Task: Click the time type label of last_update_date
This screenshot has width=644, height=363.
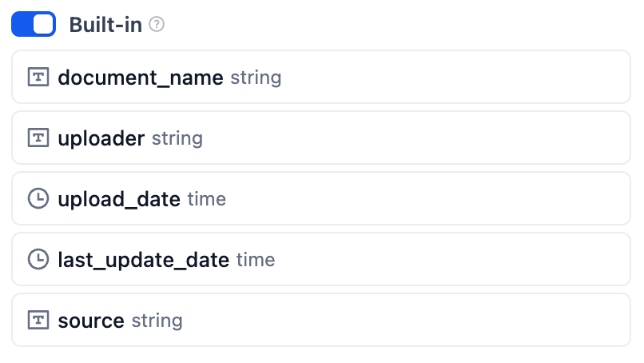Action: point(256,260)
